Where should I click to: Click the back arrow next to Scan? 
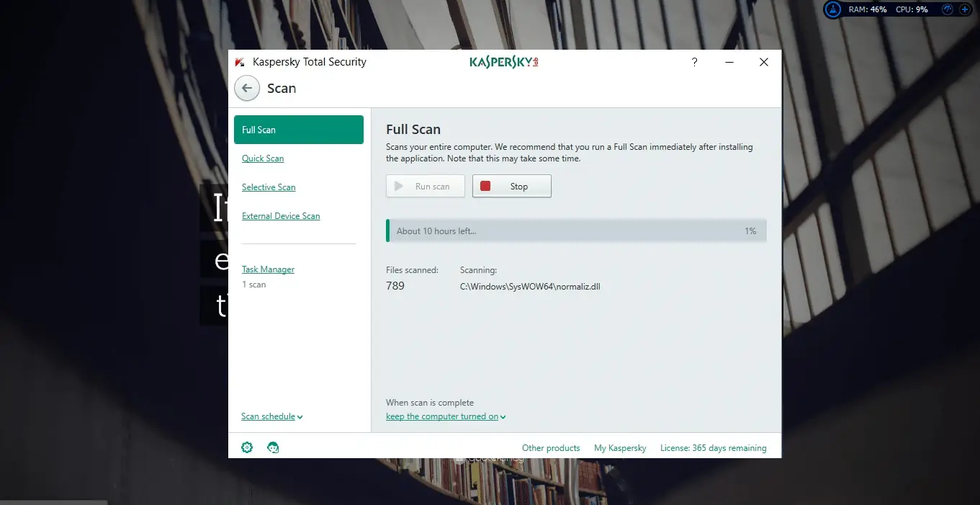pos(247,88)
